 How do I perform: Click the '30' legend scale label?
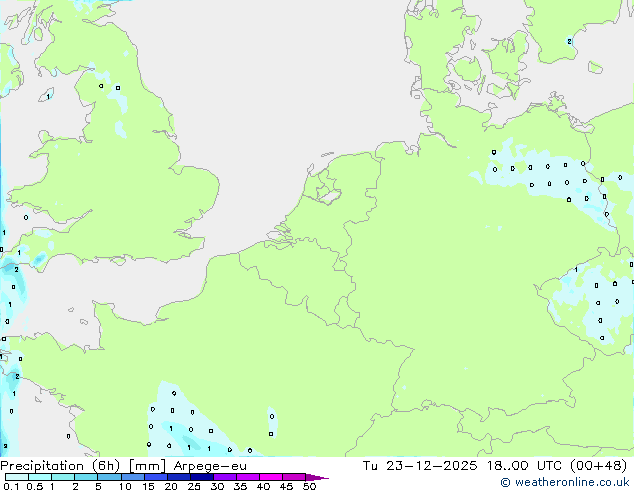point(217,486)
